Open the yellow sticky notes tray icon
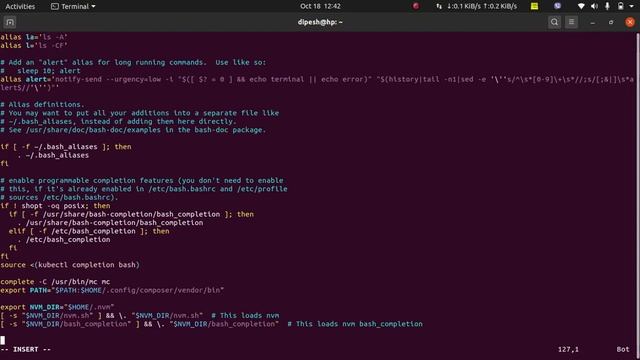 (534, 6)
